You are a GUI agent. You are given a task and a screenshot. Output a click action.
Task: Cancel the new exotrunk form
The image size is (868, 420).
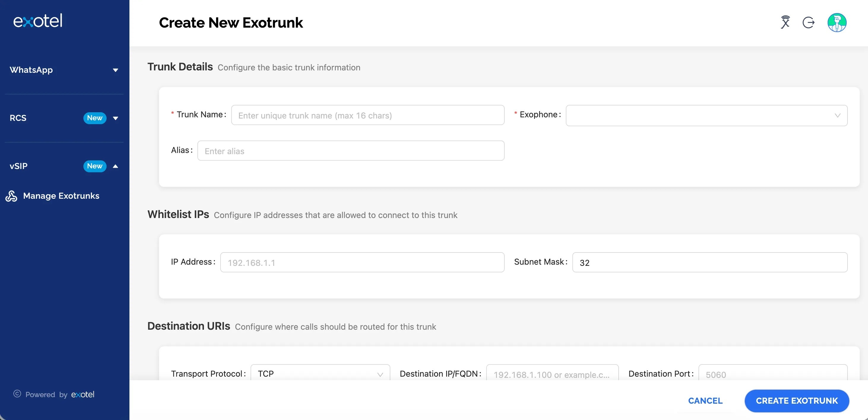click(705, 401)
